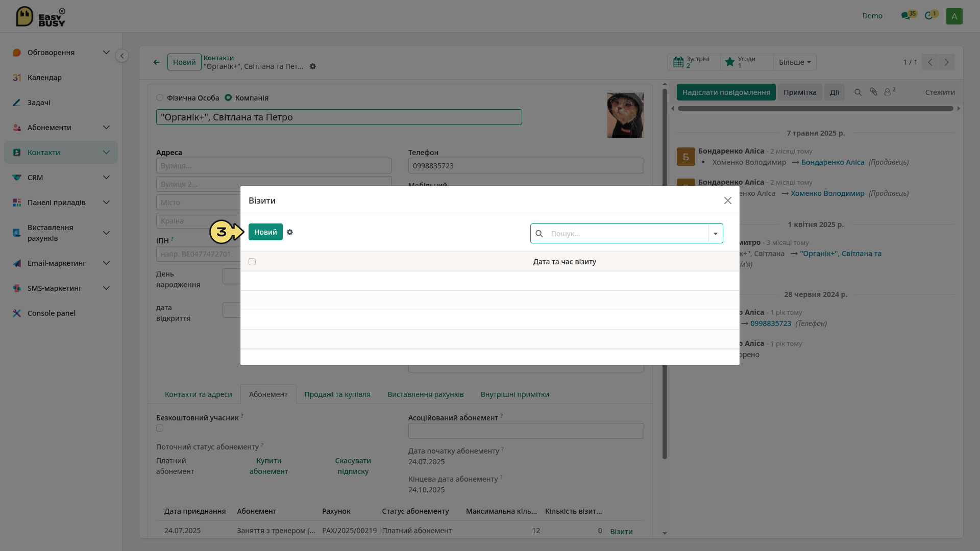Collapse the sidebar with the round arrow
The image size is (980, 551).
tap(122, 56)
